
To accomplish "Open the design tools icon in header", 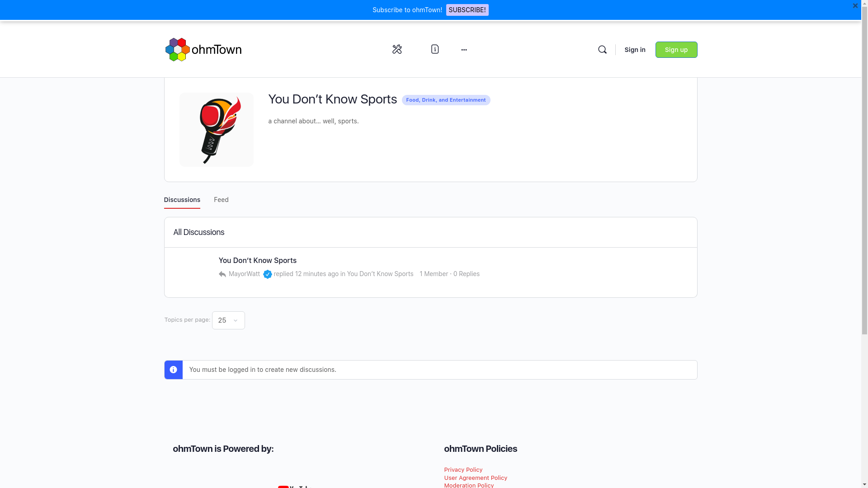I will (x=397, y=49).
